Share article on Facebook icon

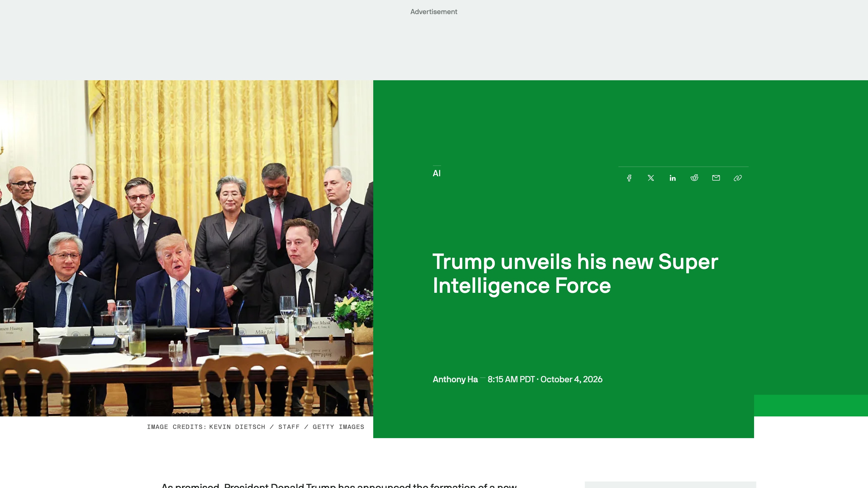(x=629, y=178)
